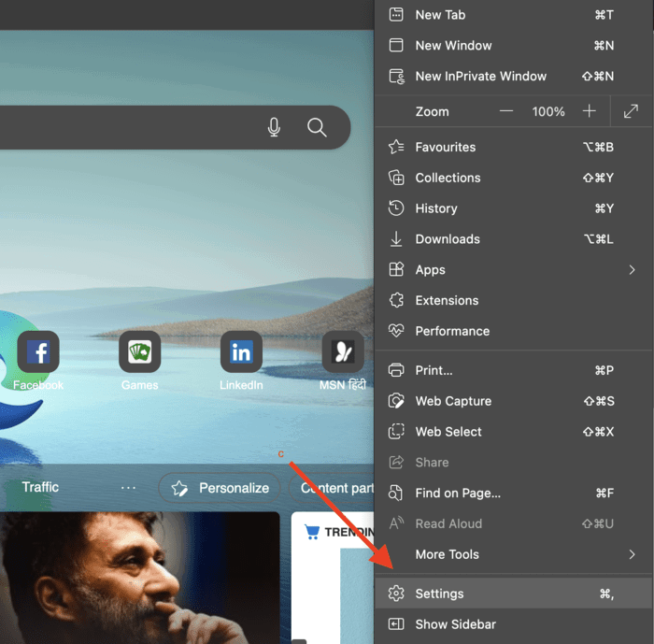Viewport: 654px width, 644px height.
Task: Open Downloads from the menu
Action: [514, 239]
